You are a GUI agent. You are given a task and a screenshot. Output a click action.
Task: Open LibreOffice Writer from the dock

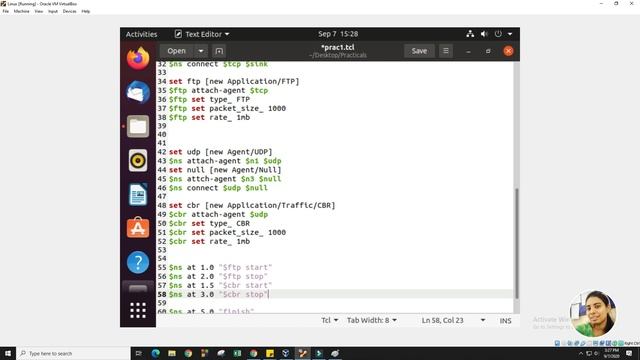(x=138, y=194)
